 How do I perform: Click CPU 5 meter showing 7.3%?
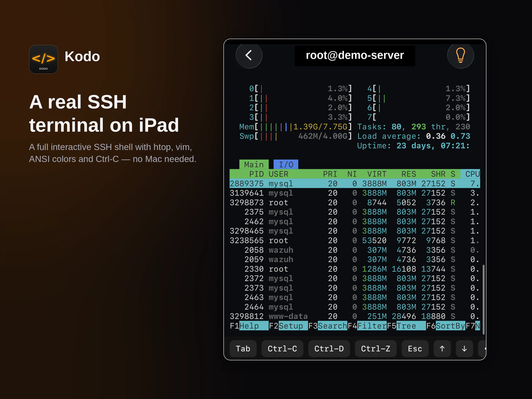tap(419, 98)
